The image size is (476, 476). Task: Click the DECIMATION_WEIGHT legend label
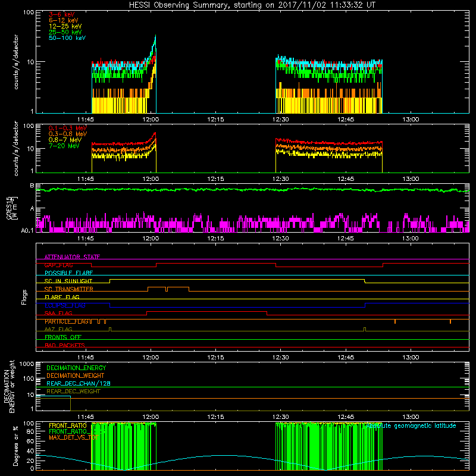[76, 375]
